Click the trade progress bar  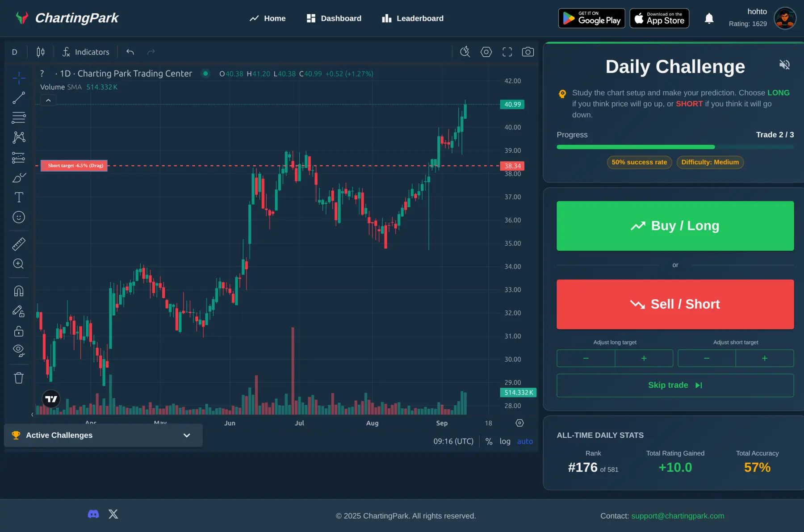pyautogui.click(x=675, y=147)
